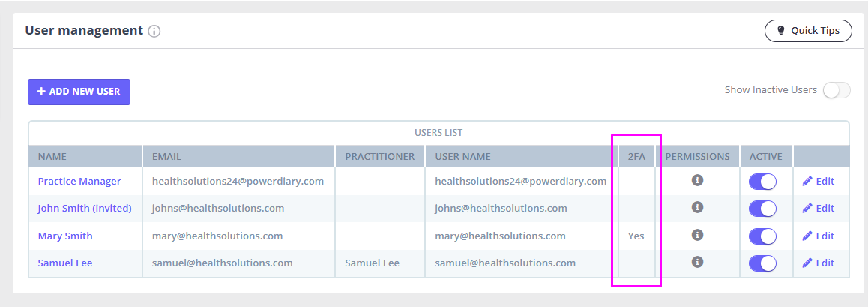Image resolution: width=868 pixels, height=307 pixels.
Task: Show permissions info icon for Mary Smith
Action: pyautogui.click(x=697, y=235)
